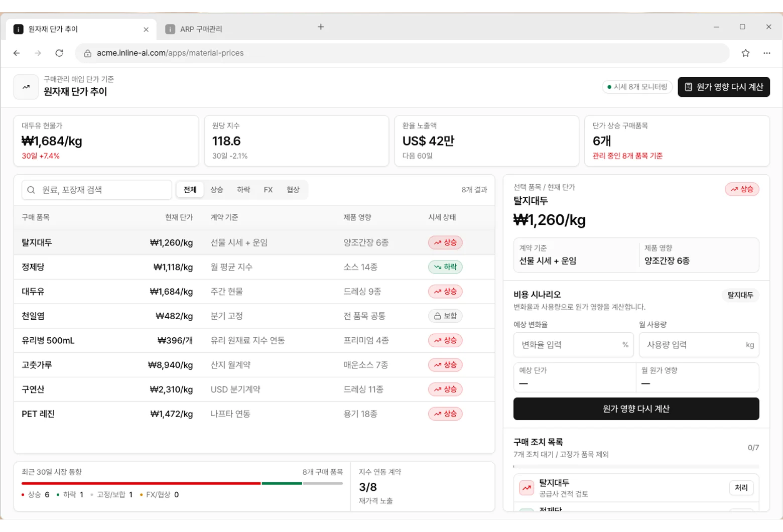This screenshot has height=532, width=783.
Task: Open browser three-dot menu
Action: pos(767,53)
